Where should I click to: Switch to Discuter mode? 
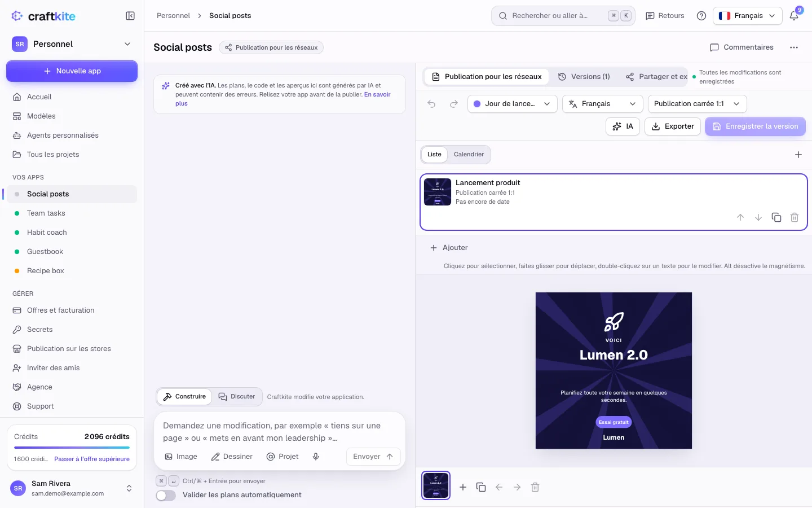[237, 397]
